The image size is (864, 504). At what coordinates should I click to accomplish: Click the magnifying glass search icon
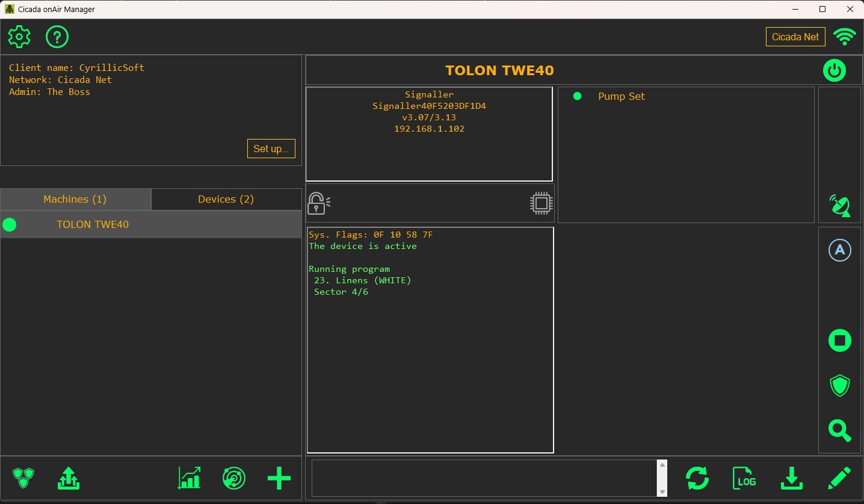pyautogui.click(x=839, y=431)
